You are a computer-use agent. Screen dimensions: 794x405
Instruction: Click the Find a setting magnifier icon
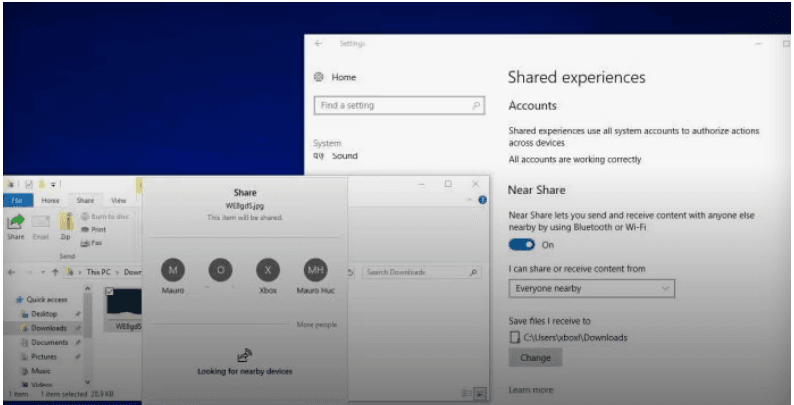click(x=476, y=105)
